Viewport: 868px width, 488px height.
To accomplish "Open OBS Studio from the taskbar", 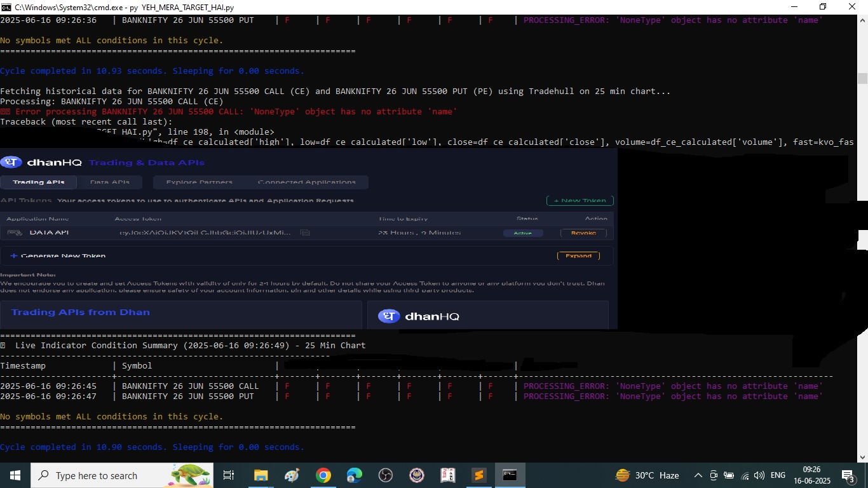I will coord(385,475).
